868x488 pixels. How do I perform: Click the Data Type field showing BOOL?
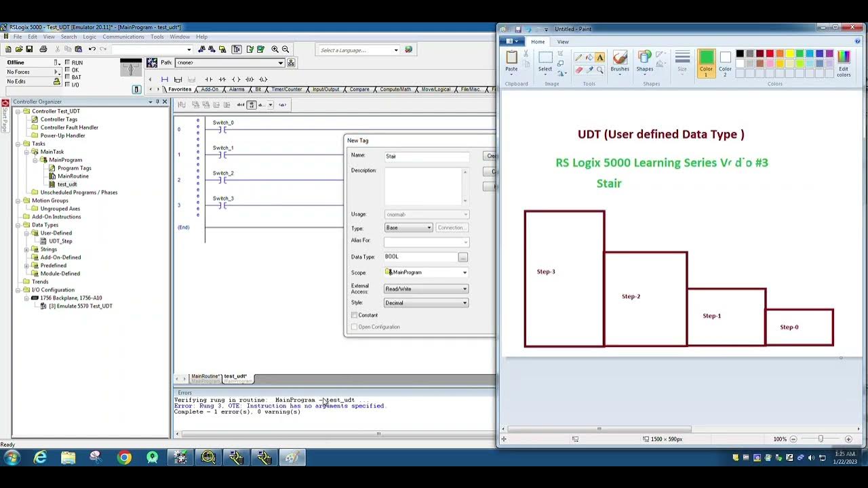[420, 257]
